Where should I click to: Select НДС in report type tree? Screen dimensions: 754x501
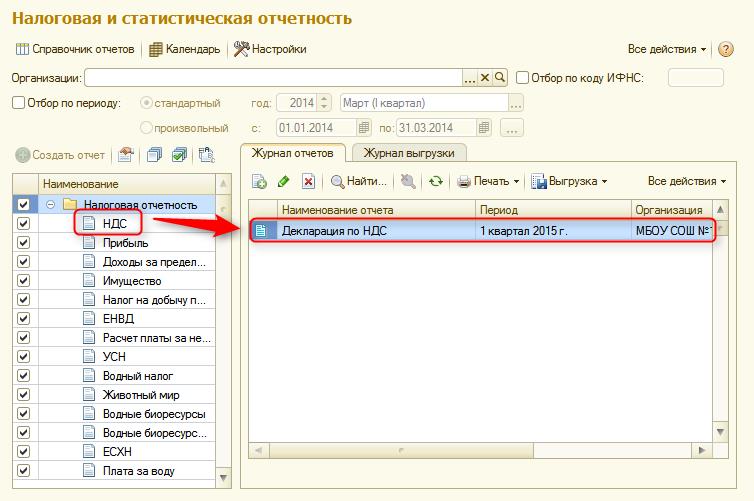pos(114,224)
